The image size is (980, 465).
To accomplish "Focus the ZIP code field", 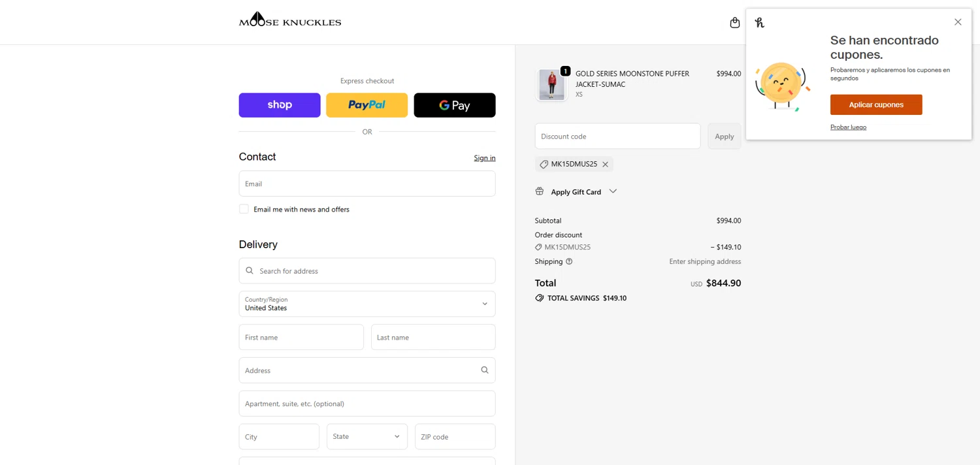I will tap(455, 436).
